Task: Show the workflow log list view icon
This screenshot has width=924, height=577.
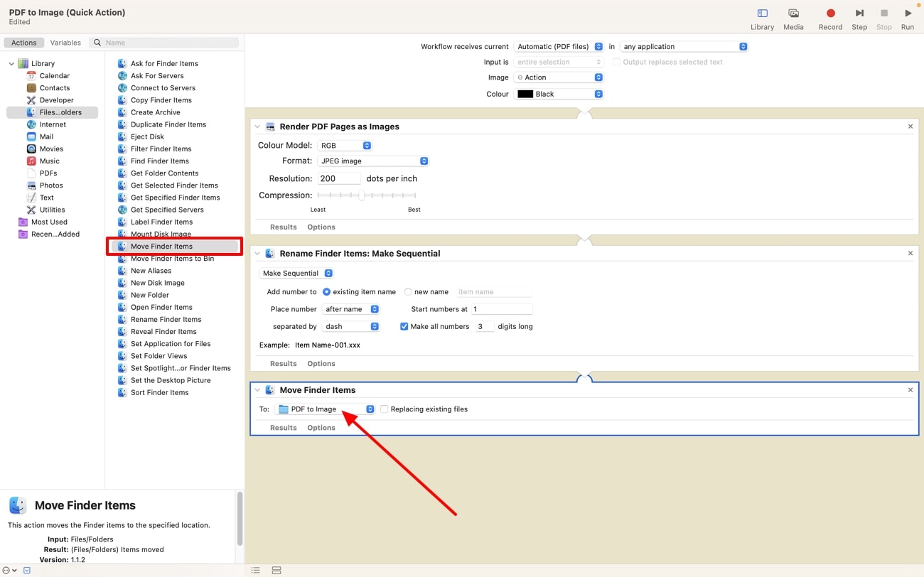Action: tap(256, 570)
